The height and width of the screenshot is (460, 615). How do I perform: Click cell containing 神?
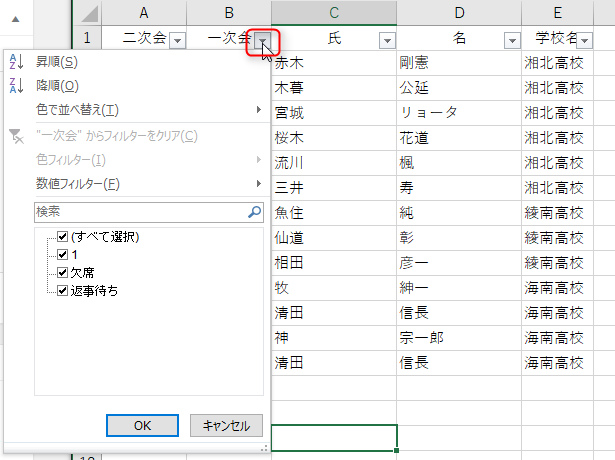334,338
